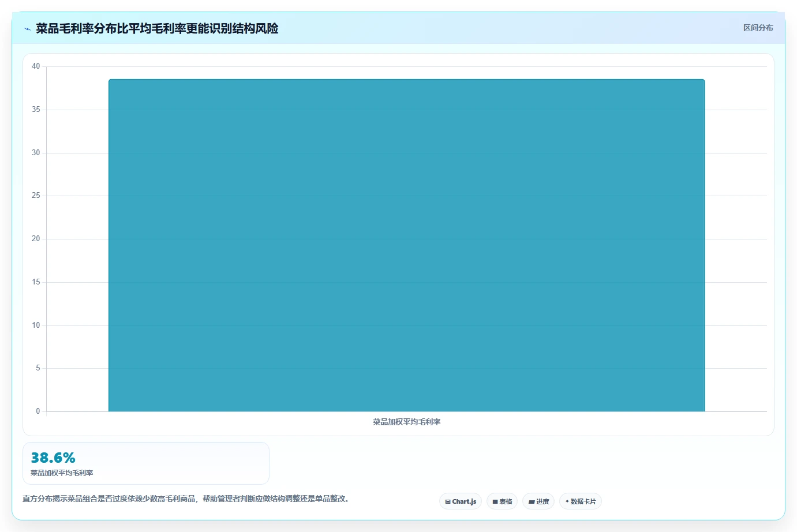797x532 pixels.
Task: Click the y-axis value 10
Action: tap(36, 325)
